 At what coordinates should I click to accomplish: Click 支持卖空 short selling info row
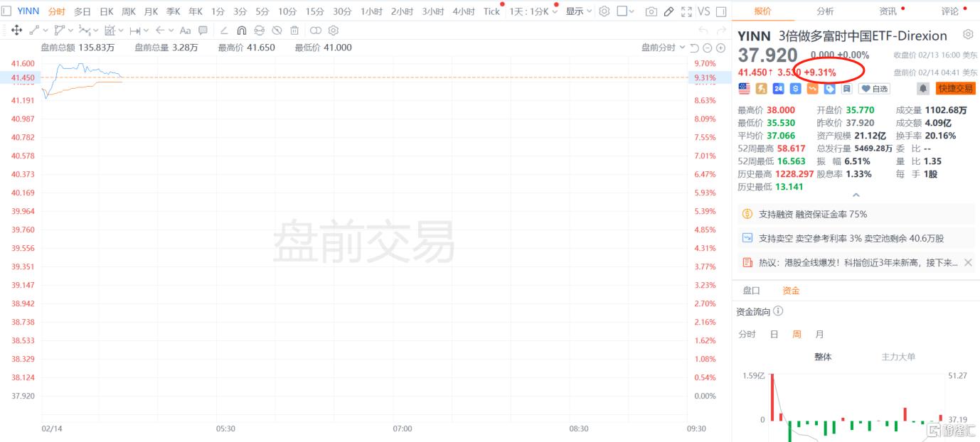856,238
